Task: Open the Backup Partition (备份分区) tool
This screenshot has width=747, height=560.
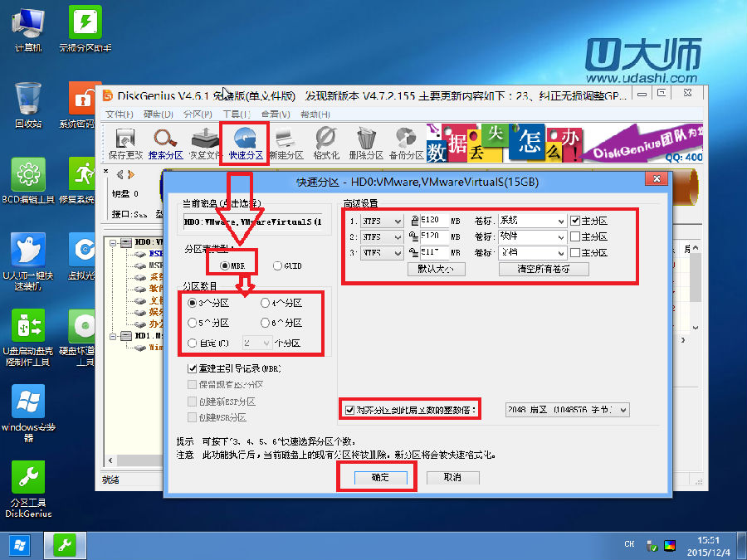Action: (x=406, y=144)
